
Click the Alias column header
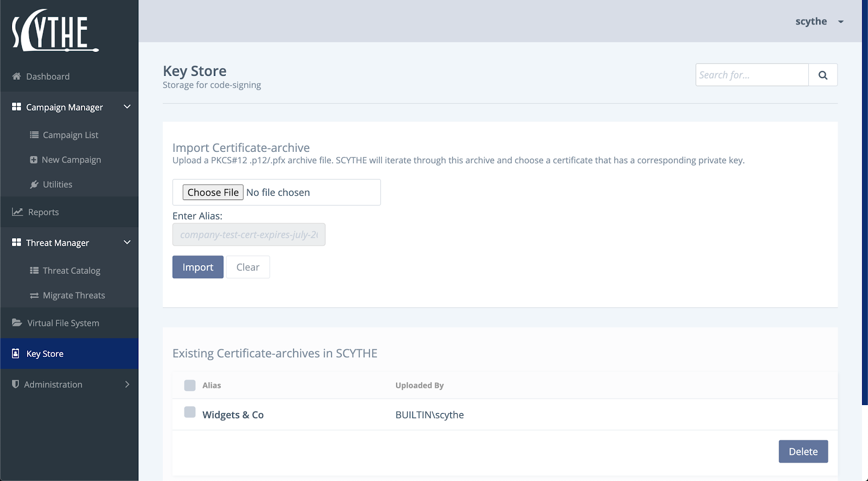coord(212,386)
